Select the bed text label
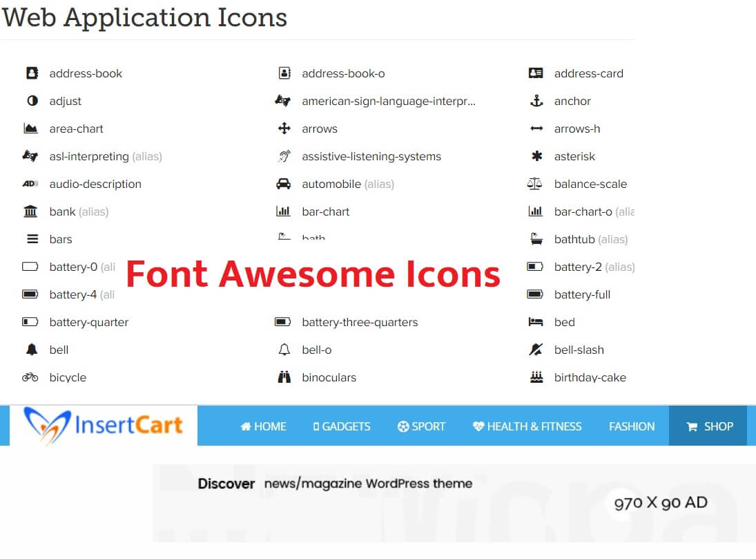This screenshot has height=559, width=756. 564,322
